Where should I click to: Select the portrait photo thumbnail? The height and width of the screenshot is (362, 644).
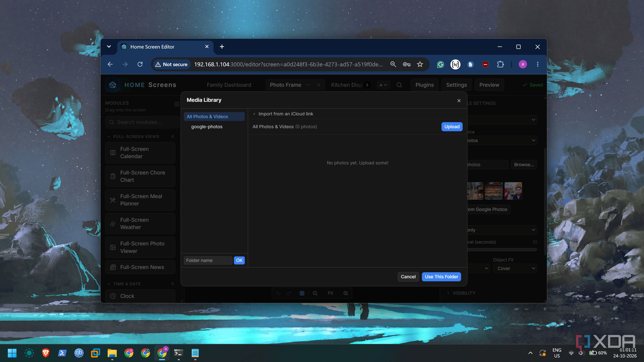click(513, 191)
